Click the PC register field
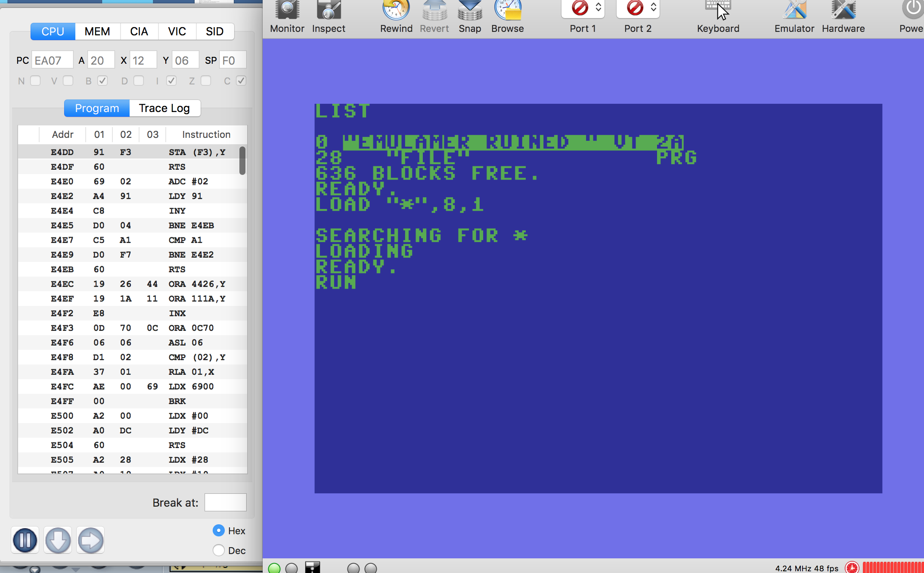 (53, 60)
